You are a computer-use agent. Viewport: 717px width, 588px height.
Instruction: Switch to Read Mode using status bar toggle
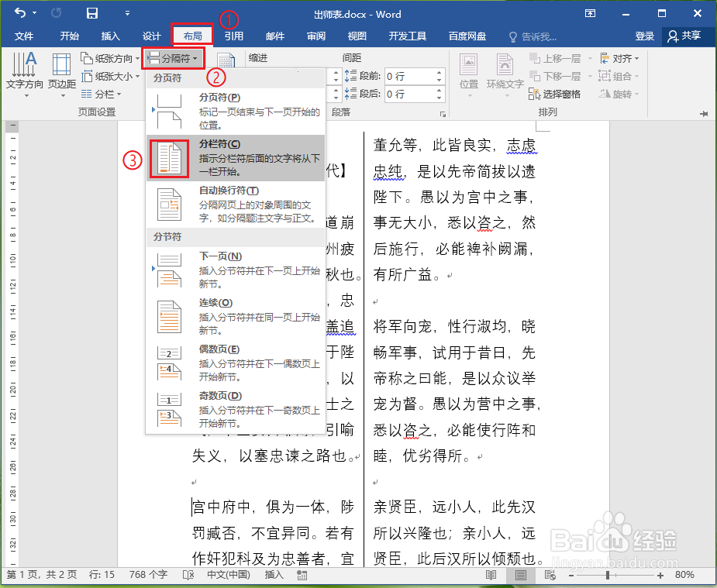pyautogui.click(x=490, y=576)
